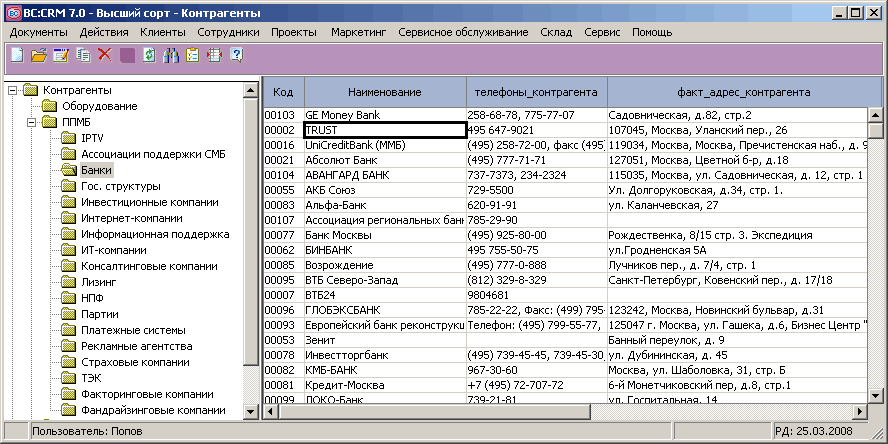Click the телефоны_контрагента column header
888x444 pixels.
click(x=536, y=92)
